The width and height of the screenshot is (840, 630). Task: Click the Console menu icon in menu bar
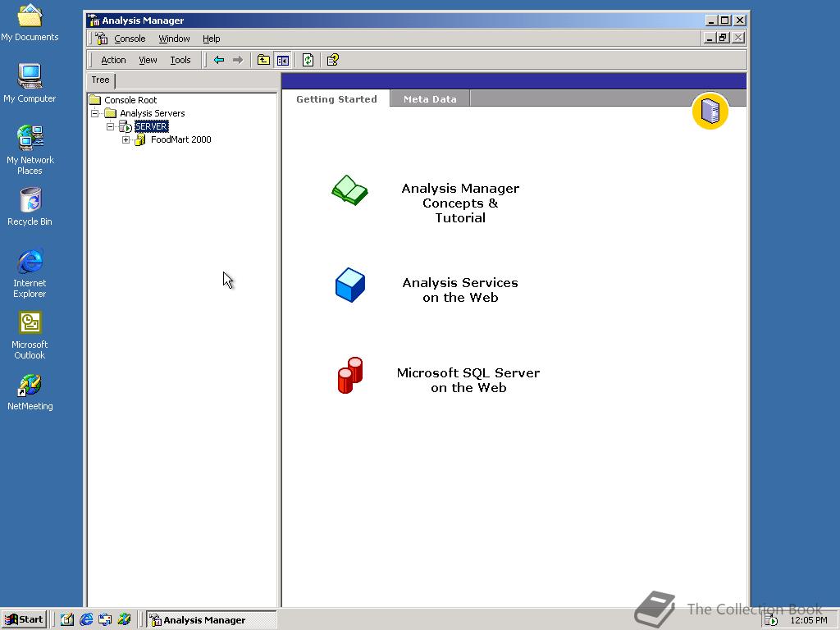pyautogui.click(x=101, y=39)
